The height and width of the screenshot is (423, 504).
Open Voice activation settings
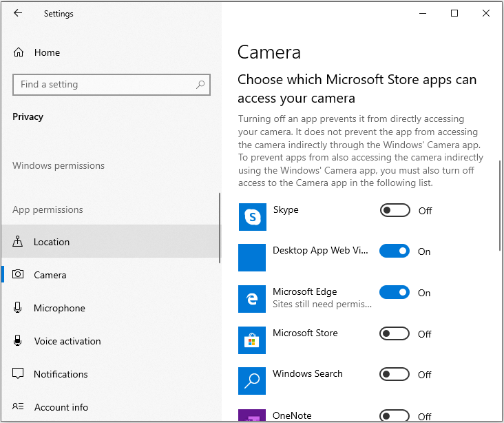pyautogui.click(x=111, y=340)
